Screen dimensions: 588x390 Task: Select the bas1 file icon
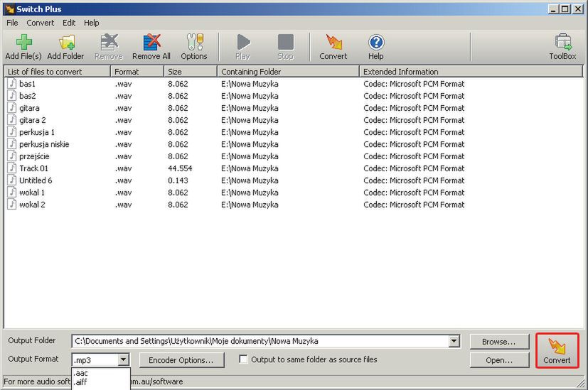12,83
